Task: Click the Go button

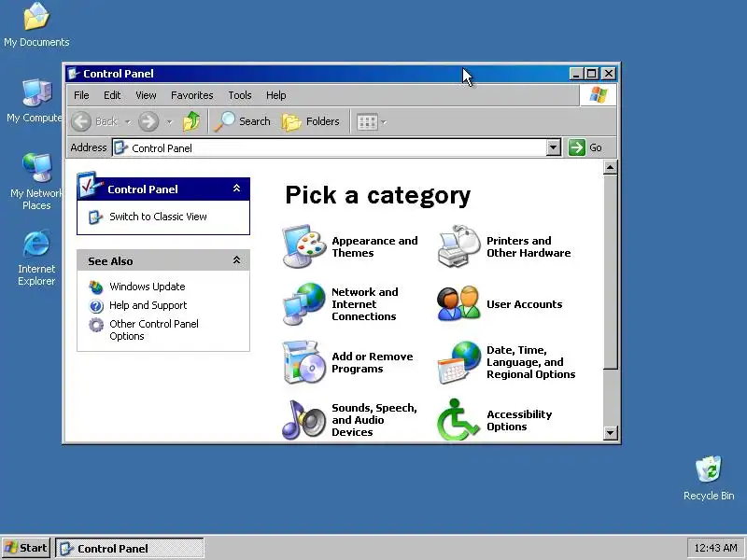Action: 585,147
